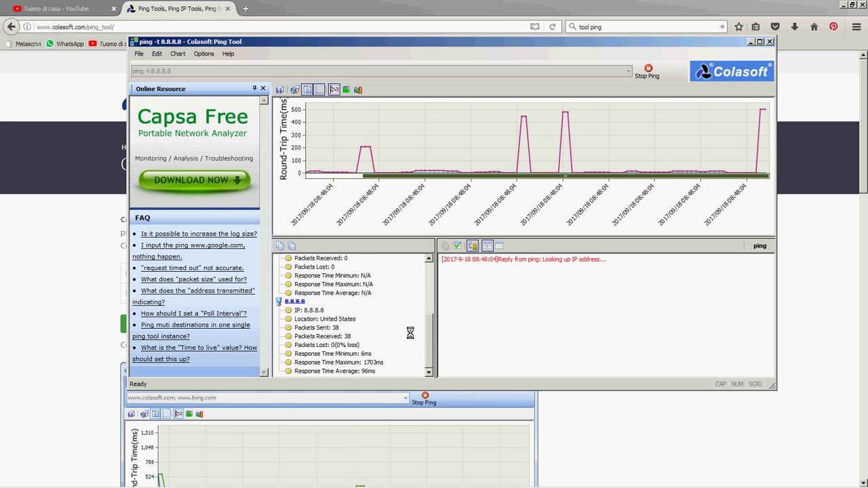The width and height of the screenshot is (868, 488).
Task: Toggle the blank grid icon in chart toolbar
Action: 319,89
